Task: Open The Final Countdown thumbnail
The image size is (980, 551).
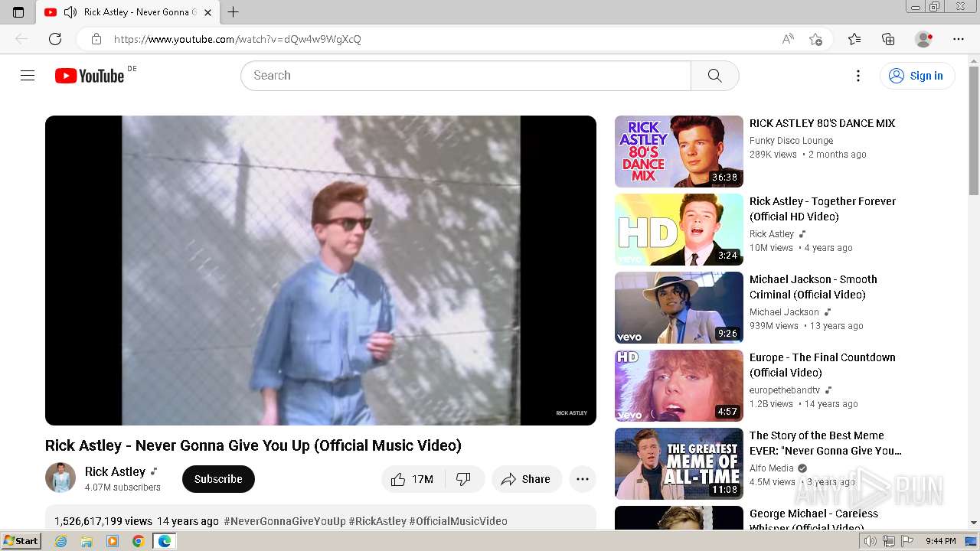Action: point(679,386)
